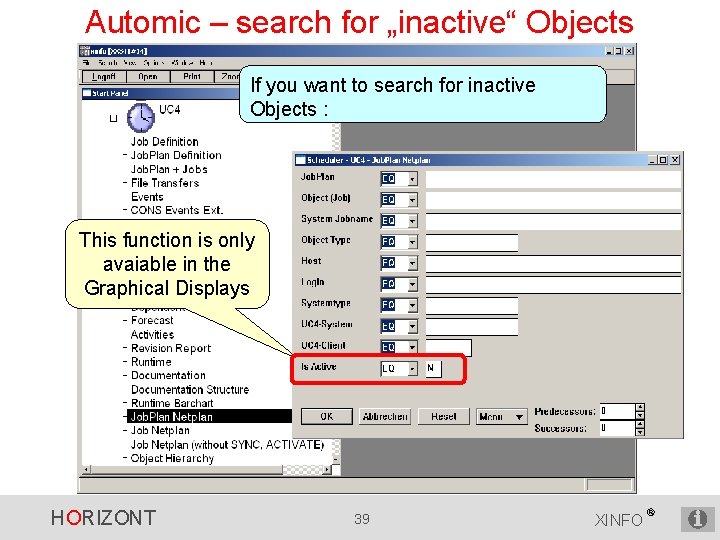Viewport: 720px width, 540px height.
Task: Click the Login text field
Action: coord(553,284)
